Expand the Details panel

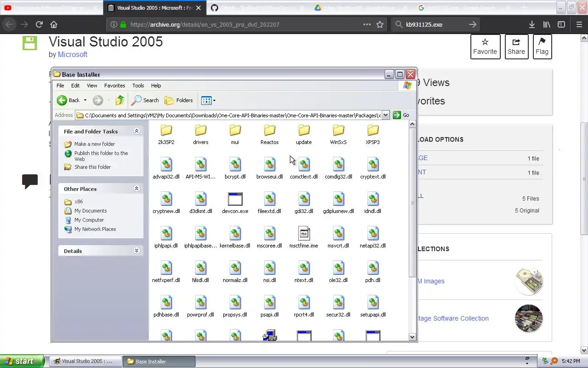pyautogui.click(x=136, y=251)
